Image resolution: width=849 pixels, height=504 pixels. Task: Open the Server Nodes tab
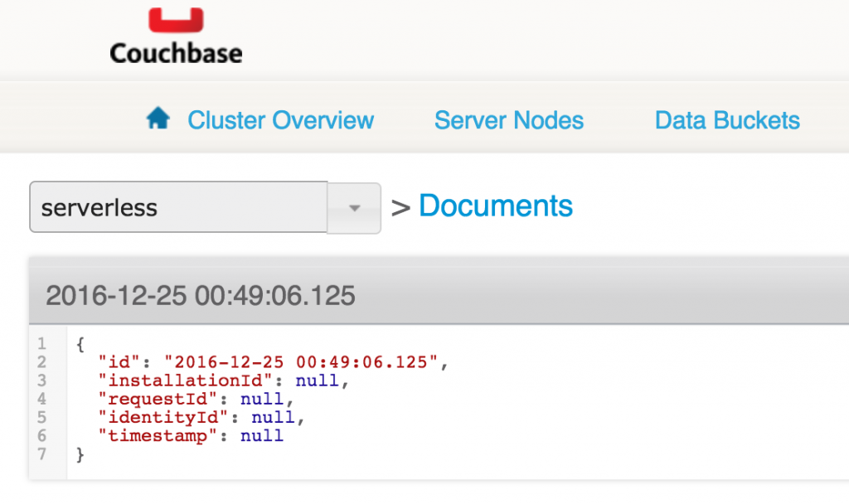(509, 120)
